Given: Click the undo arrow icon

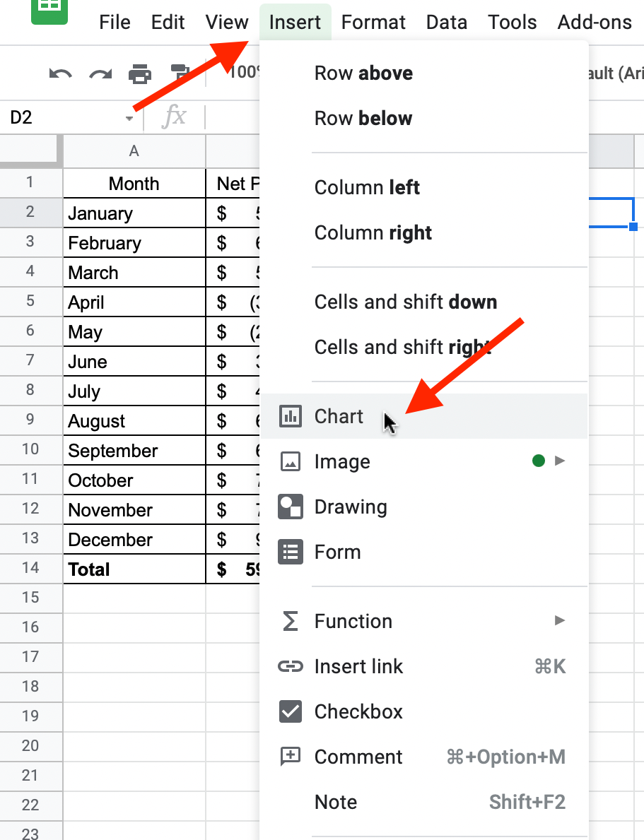Looking at the screenshot, I should [61, 73].
